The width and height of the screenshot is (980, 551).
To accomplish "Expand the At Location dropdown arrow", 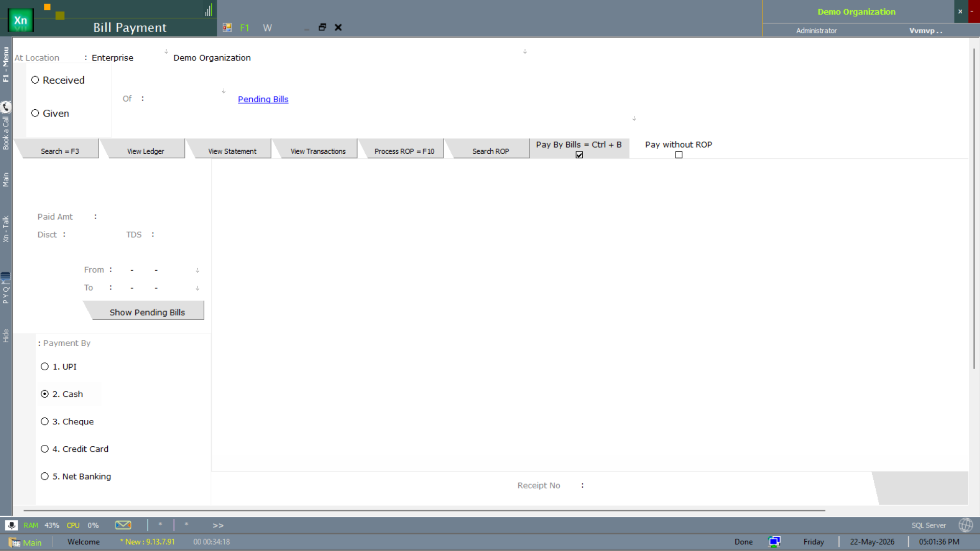I will click(166, 52).
